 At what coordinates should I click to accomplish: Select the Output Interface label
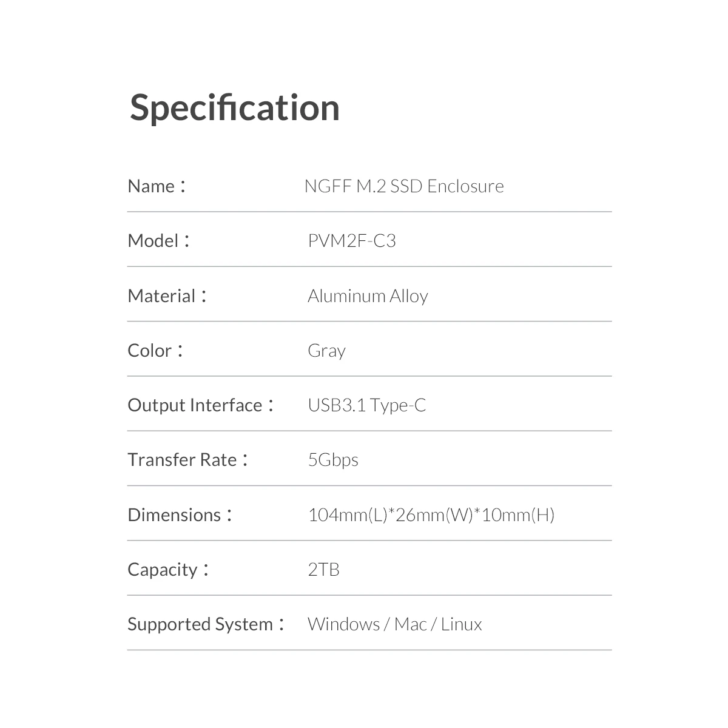[x=201, y=405]
